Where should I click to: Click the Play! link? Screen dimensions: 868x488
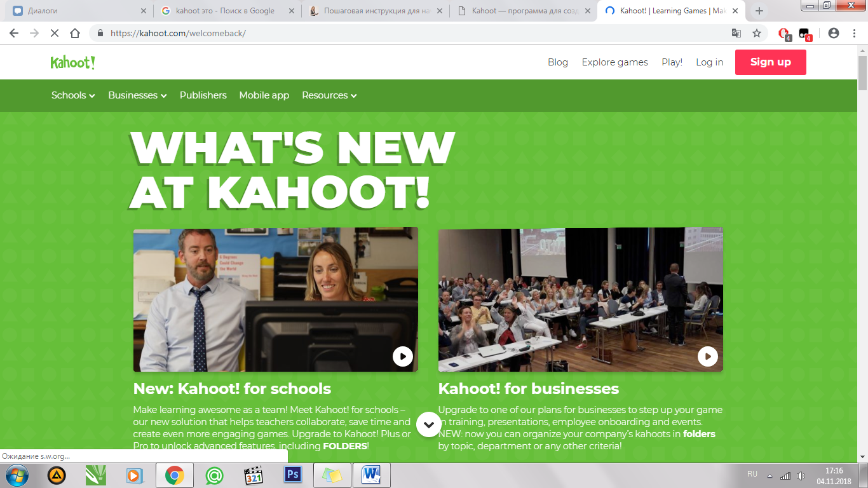tap(672, 62)
